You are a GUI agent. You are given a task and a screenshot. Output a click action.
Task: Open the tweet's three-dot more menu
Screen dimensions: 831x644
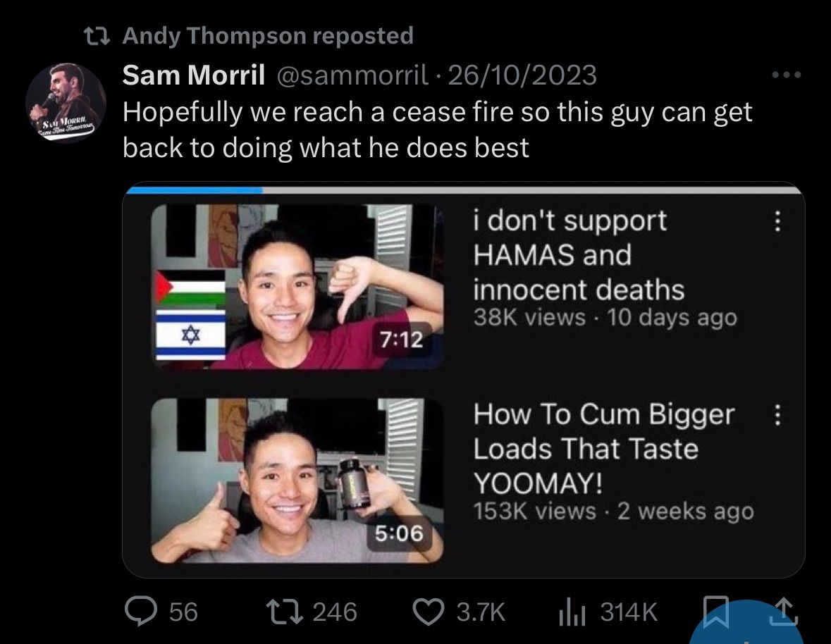coord(787,75)
